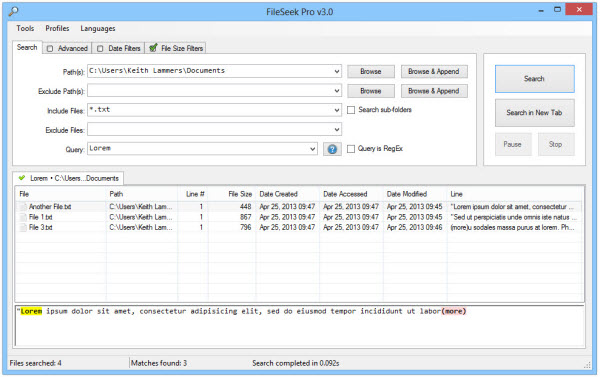This screenshot has height=377, width=600.
Task: Switch to the Search tab
Action: [x=27, y=47]
